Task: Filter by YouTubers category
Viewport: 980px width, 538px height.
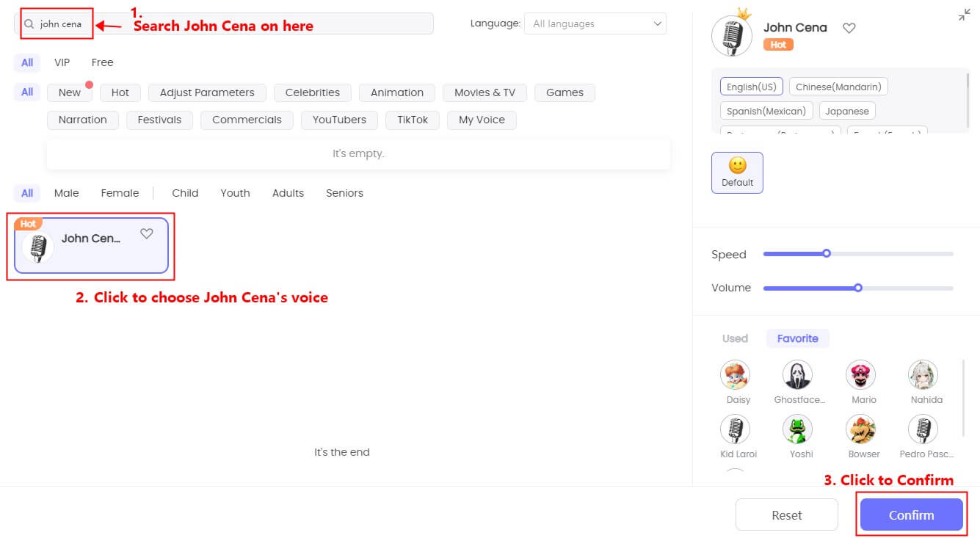Action: [x=339, y=120]
